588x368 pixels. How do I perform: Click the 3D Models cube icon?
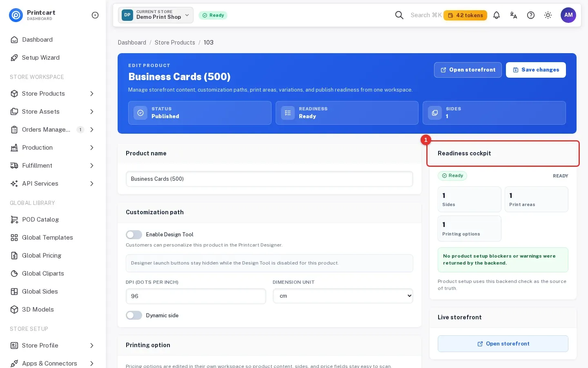tap(14, 310)
